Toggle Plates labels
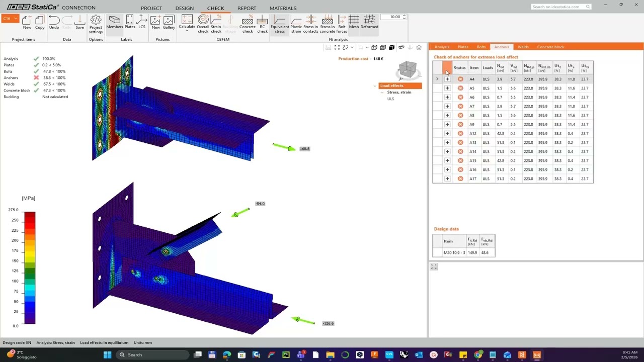This screenshot has width=644, height=362. pos(130,23)
